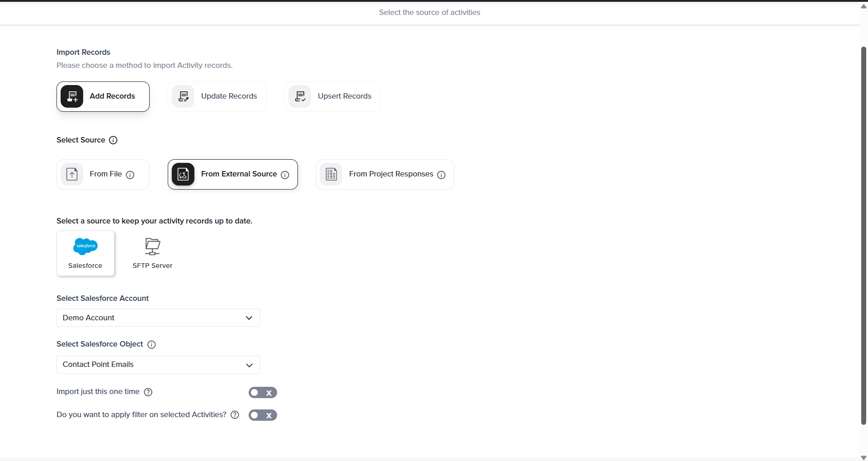The width and height of the screenshot is (868, 461).
Task: Pick the Upsert Records method
Action: click(x=332, y=96)
